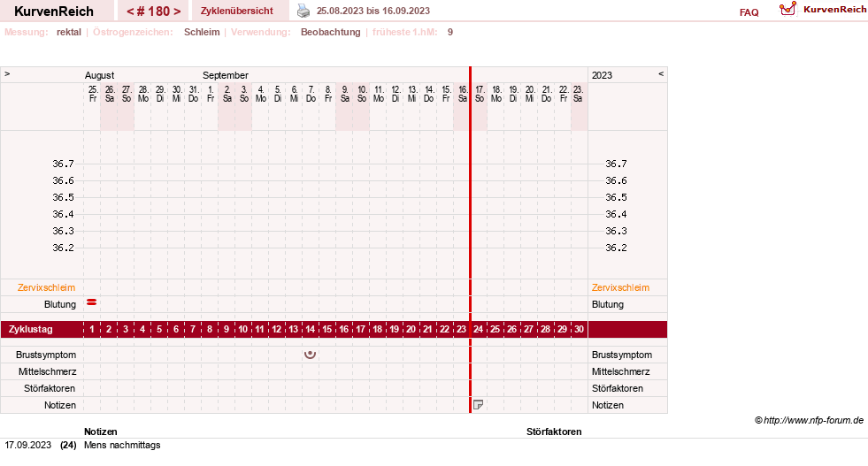This screenshot has width=868, height=466.
Task: Click the red bleeding marker on cycle day 1
Action: tap(92, 302)
